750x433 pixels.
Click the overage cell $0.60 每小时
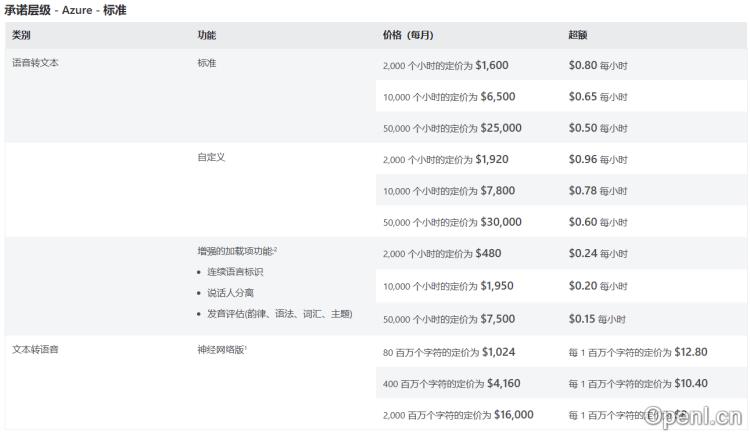(x=598, y=222)
